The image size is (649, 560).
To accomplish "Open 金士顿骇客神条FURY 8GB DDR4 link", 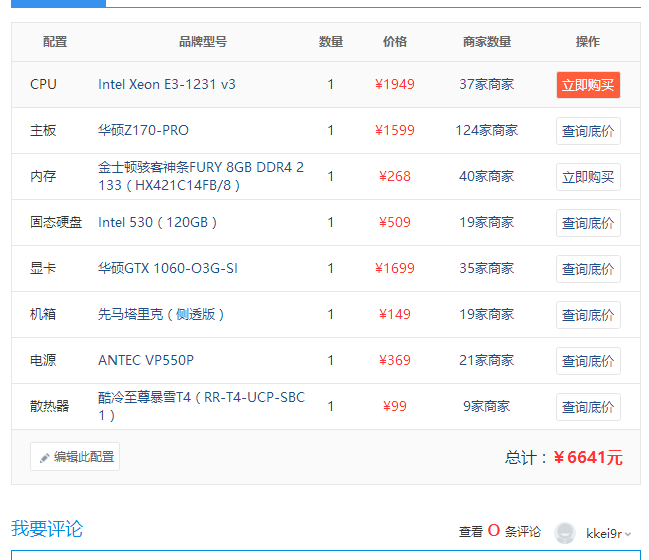I will [x=201, y=176].
